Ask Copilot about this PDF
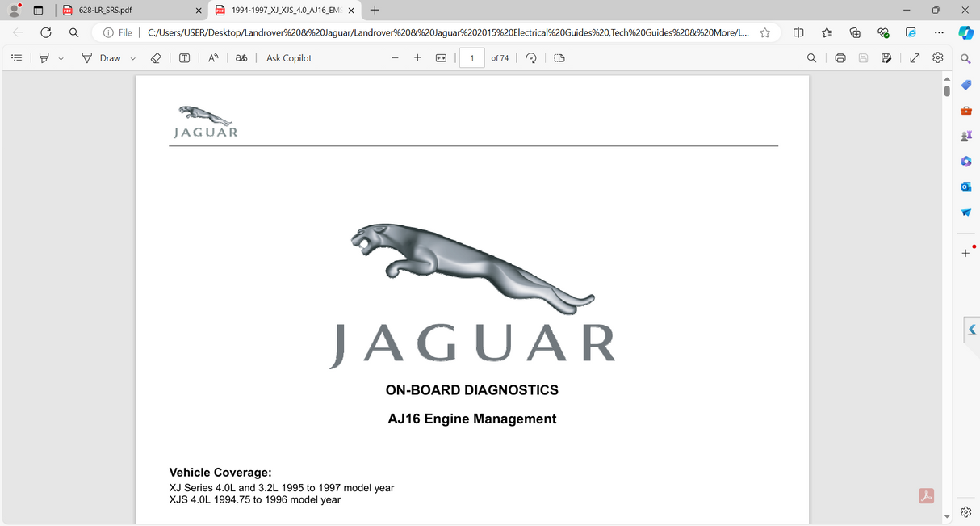The width and height of the screenshot is (980, 526). click(288, 57)
